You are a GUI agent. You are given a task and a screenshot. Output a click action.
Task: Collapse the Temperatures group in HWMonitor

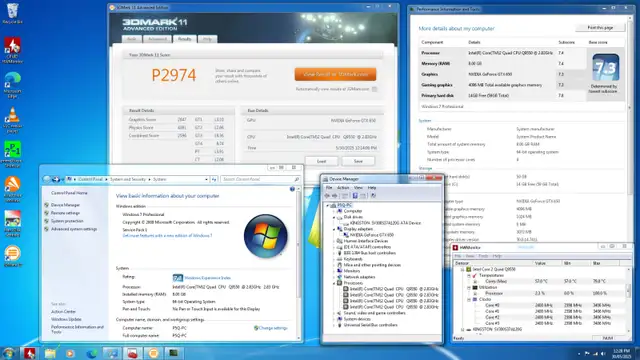[469, 276]
